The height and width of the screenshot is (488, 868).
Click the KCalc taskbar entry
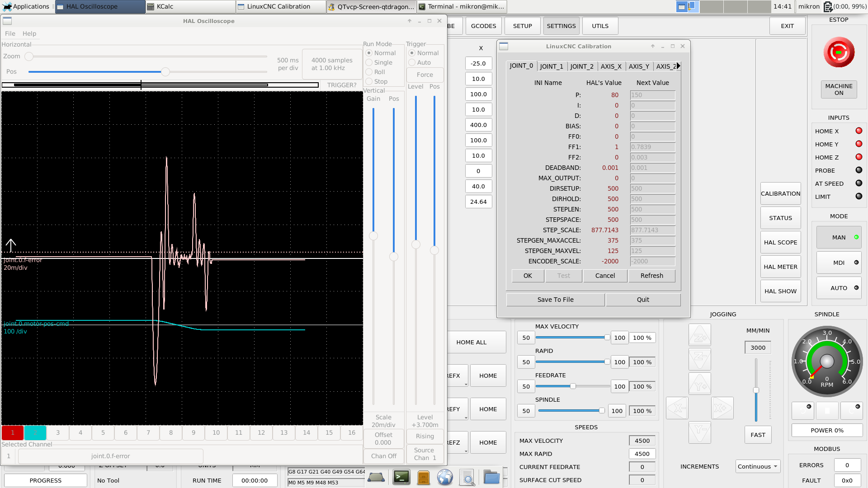190,6
